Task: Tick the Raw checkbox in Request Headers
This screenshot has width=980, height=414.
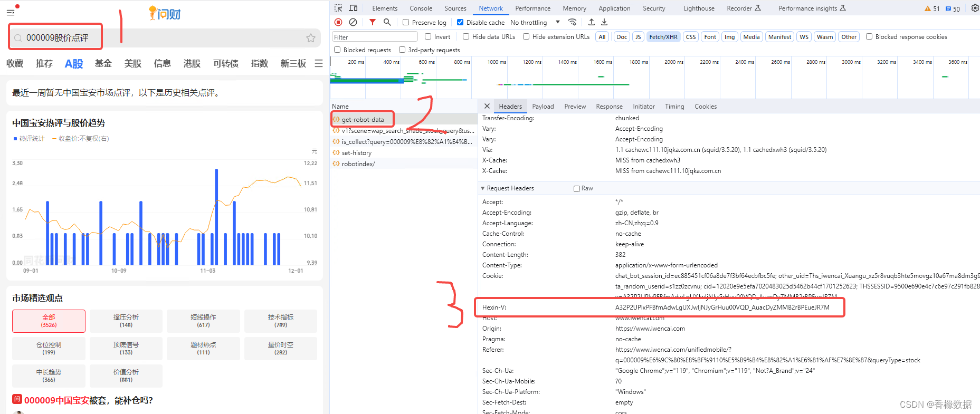Action: (x=577, y=188)
